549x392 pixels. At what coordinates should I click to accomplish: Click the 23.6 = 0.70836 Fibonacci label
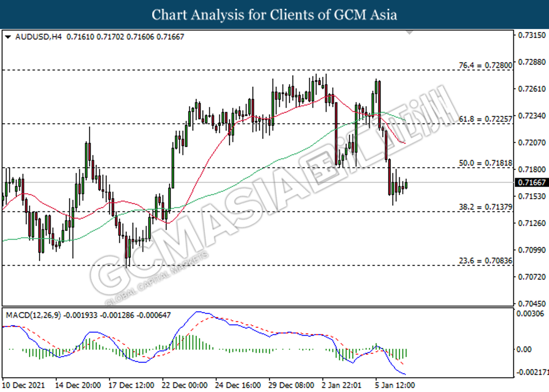click(x=485, y=261)
